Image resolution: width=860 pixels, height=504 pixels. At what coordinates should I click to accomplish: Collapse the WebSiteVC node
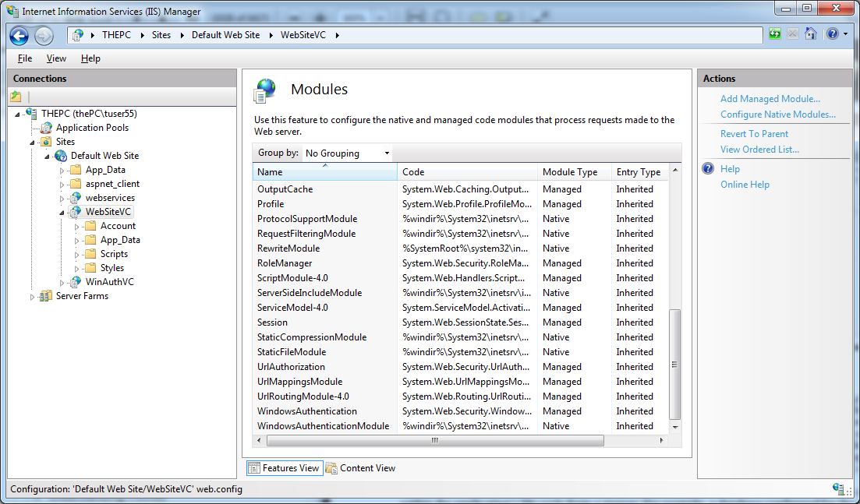(62, 212)
